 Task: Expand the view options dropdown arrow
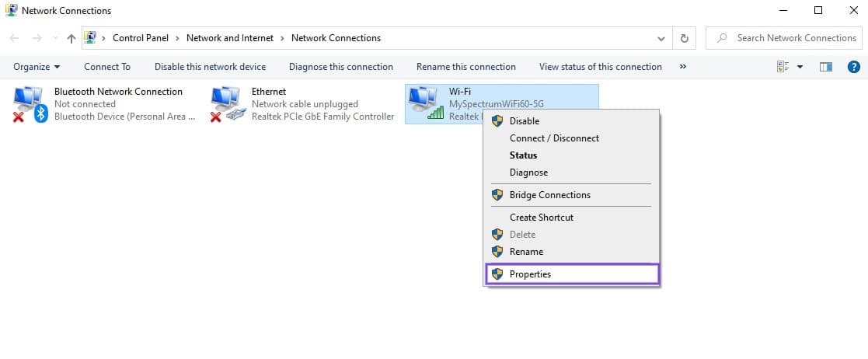coord(800,67)
